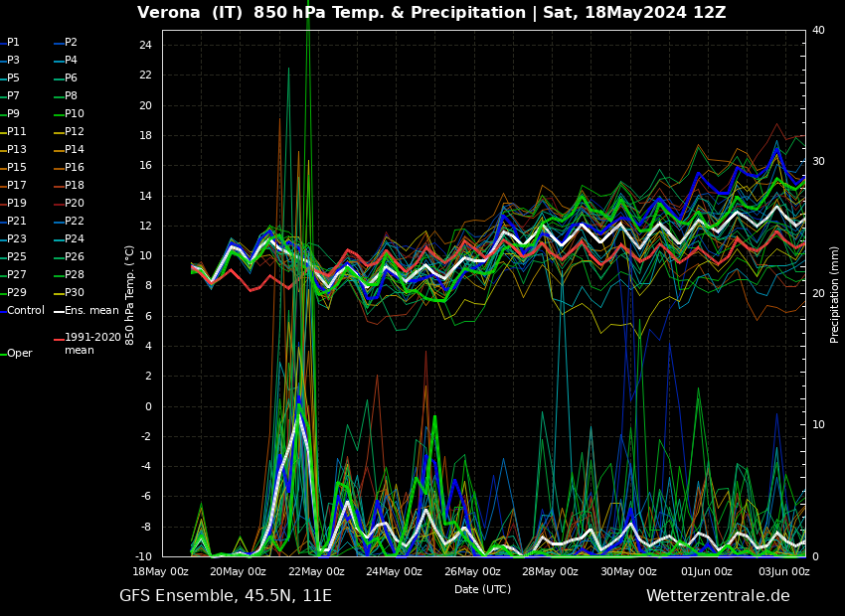Select the P15 legend entry
The height and width of the screenshot is (616, 845).
click(13, 168)
